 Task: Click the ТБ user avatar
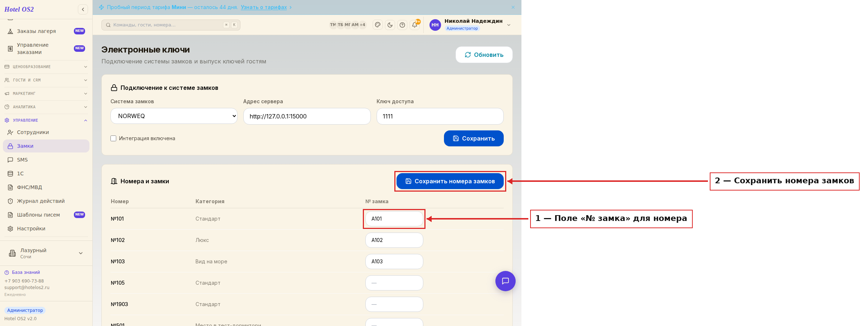340,25
